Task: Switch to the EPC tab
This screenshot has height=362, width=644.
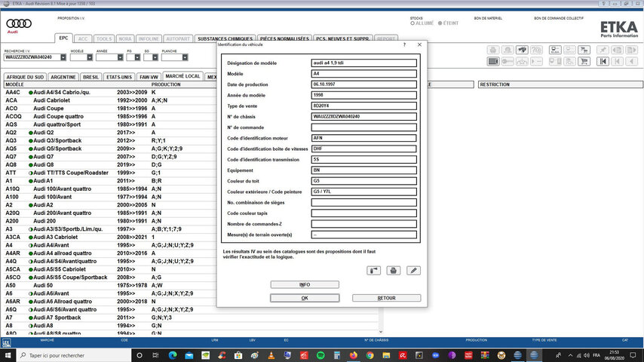Action: click(63, 38)
